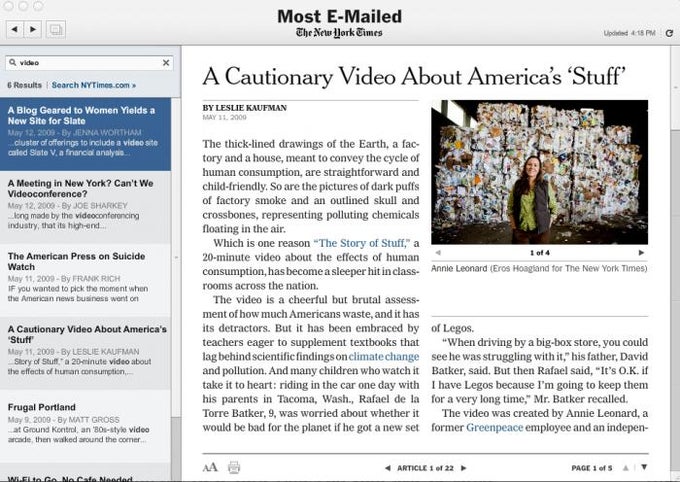Print the article with printer icon
680x482 pixels.
point(234,467)
